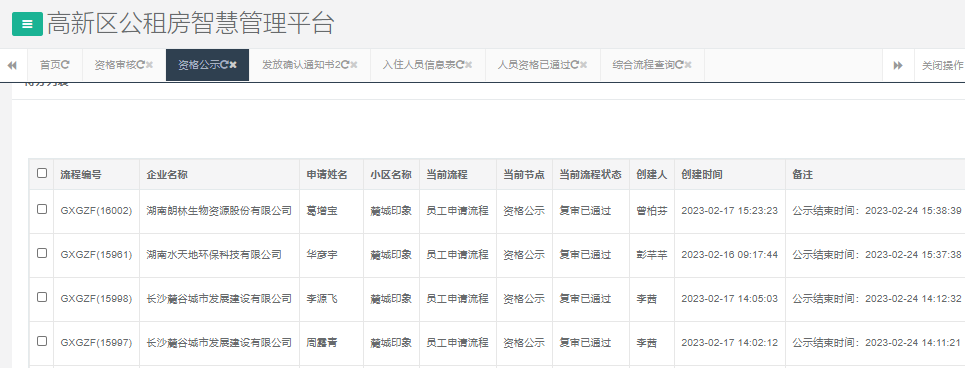Refresh the 首页 tab

tap(66, 65)
